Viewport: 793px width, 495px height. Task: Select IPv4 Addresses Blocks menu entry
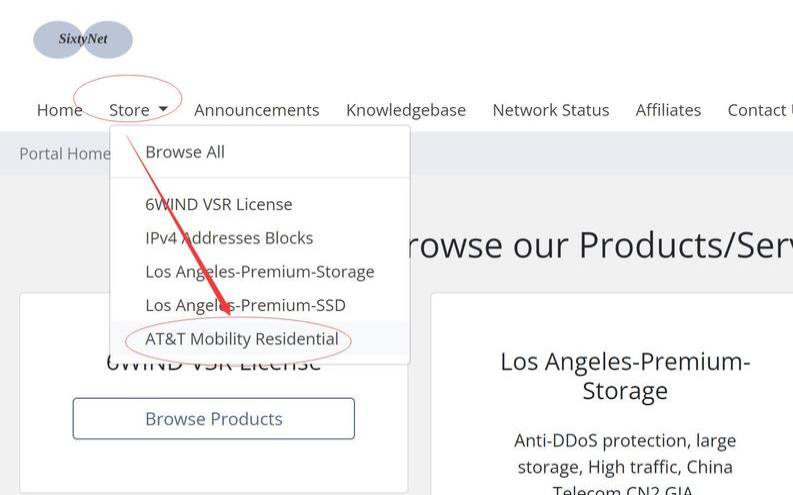click(x=229, y=238)
